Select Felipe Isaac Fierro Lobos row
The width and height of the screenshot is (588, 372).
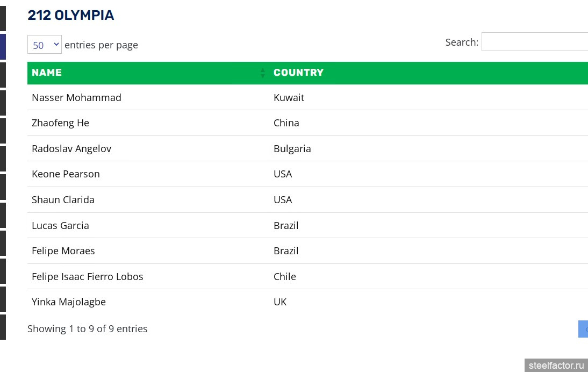point(87,277)
